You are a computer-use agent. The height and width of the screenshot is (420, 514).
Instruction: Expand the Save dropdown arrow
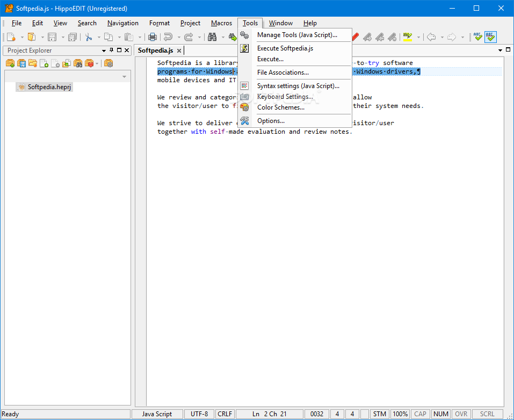[63, 38]
